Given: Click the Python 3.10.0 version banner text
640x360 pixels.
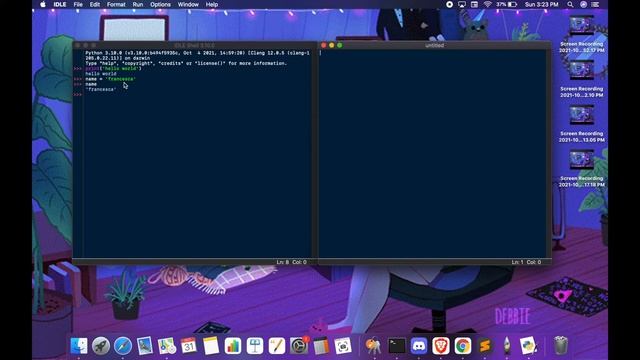Looking at the screenshot, I should coord(197,56).
